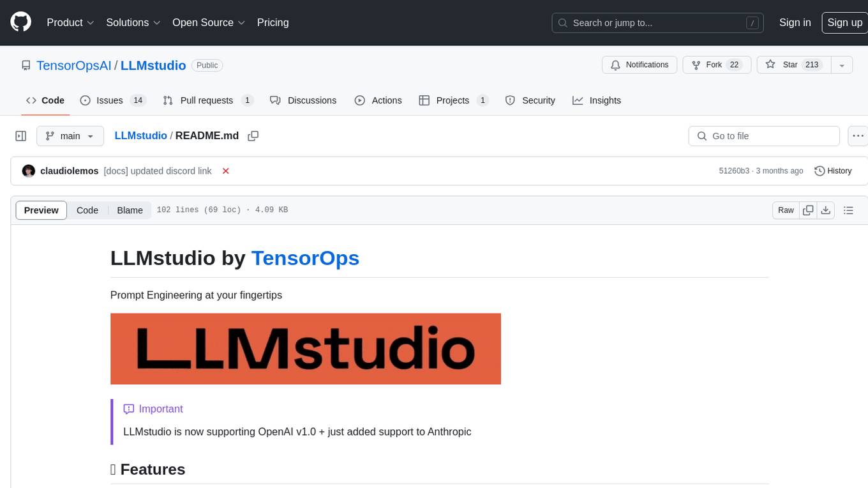Image resolution: width=868 pixels, height=488 pixels.
Task: Switch to the Insights tab
Action: 597,100
